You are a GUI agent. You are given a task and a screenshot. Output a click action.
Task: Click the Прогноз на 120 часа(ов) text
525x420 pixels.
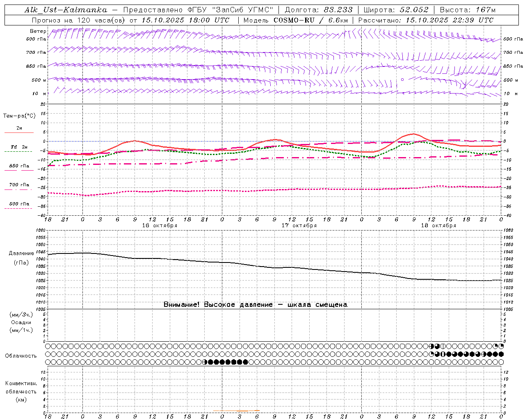[x=79, y=20]
